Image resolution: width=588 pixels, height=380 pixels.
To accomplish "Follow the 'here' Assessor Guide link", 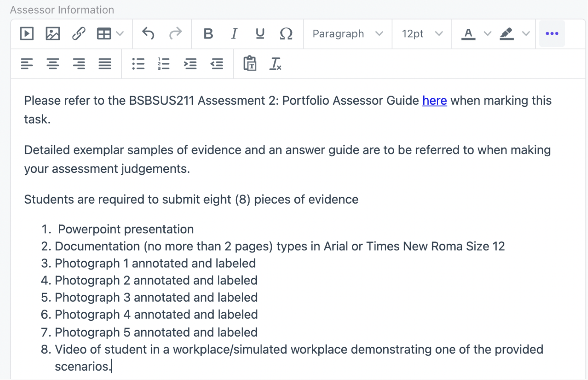I will pos(434,101).
